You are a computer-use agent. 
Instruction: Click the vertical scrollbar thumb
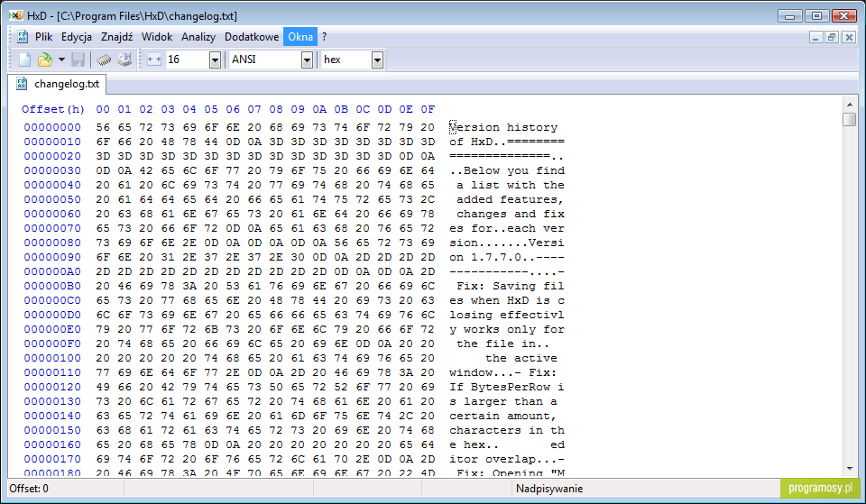tap(850, 119)
